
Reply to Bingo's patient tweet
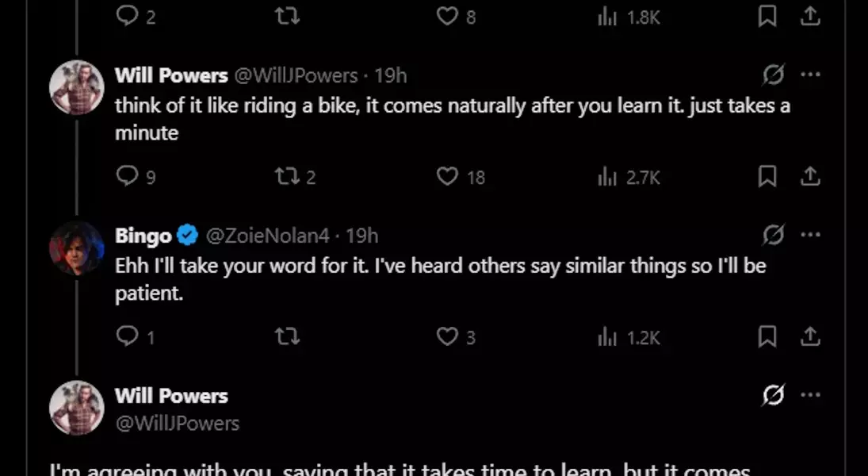pyautogui.click(x=127, y=336)
